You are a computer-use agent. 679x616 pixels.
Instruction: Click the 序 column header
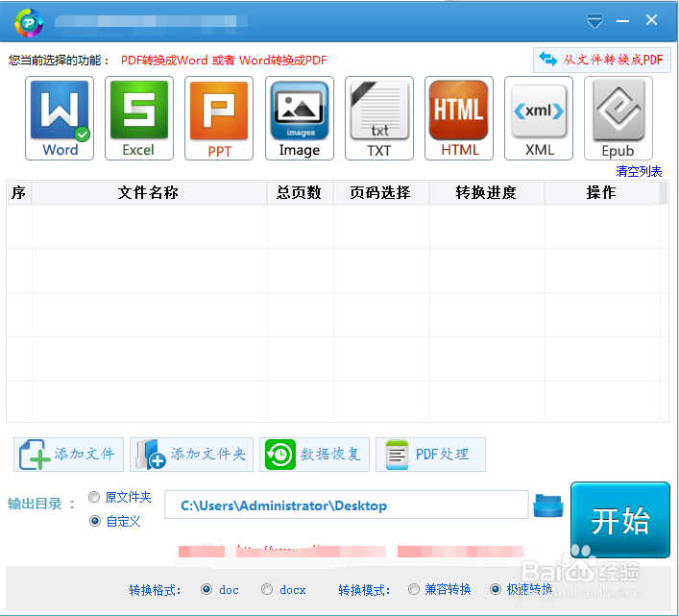pos(19,193)
